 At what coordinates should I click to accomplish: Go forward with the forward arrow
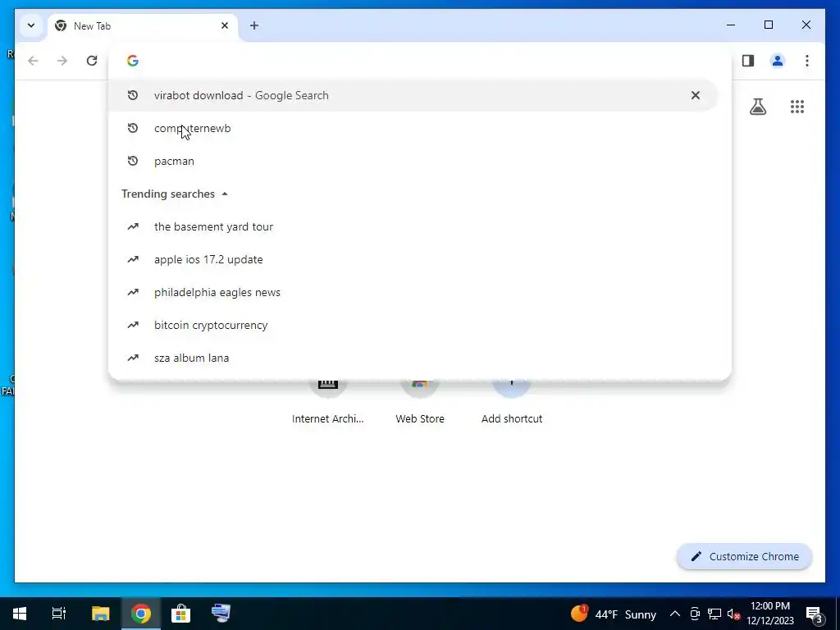click(x=62, y=61)
